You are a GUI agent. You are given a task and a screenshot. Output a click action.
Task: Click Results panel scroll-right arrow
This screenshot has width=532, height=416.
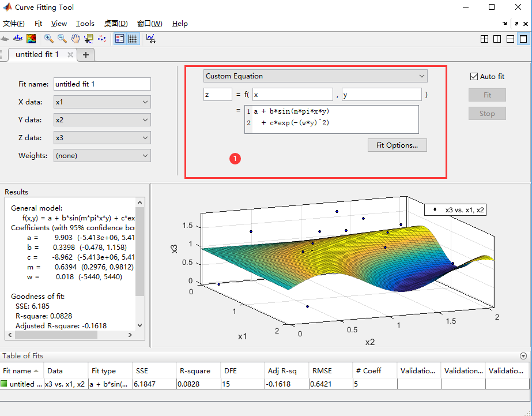(x=130, y=335)
